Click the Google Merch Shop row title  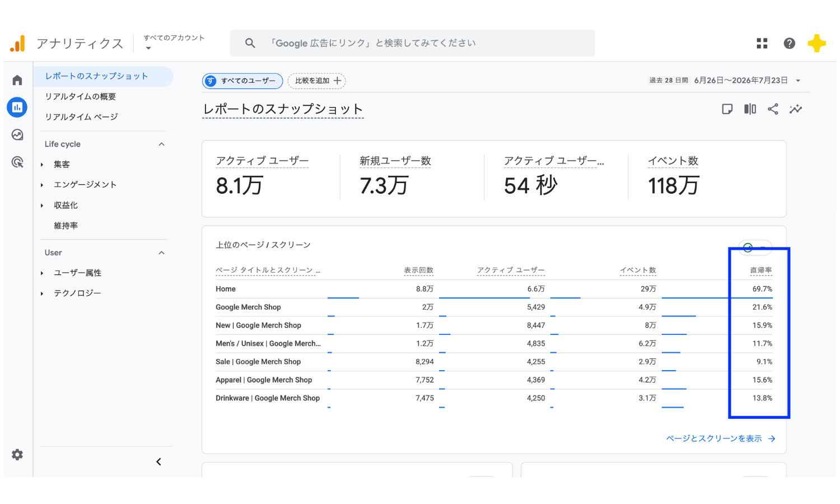(248, 307)
